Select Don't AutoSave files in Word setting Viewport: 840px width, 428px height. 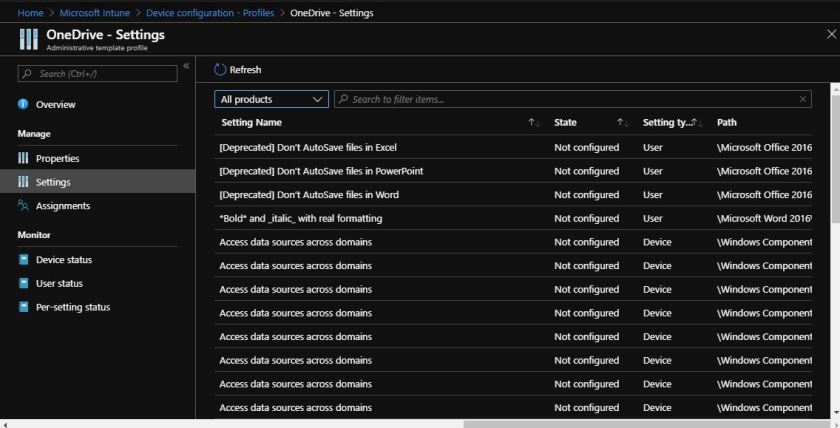(309, 194)
